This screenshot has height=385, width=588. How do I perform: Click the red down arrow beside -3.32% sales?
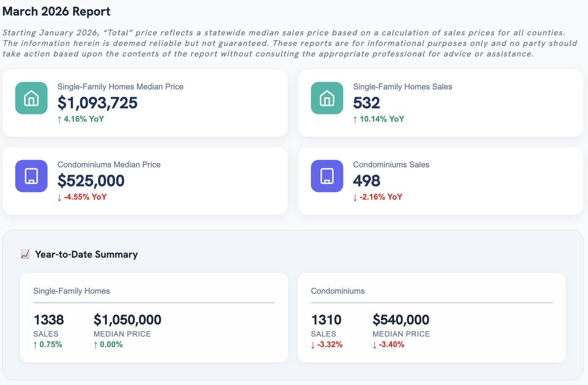click(313, 344)
